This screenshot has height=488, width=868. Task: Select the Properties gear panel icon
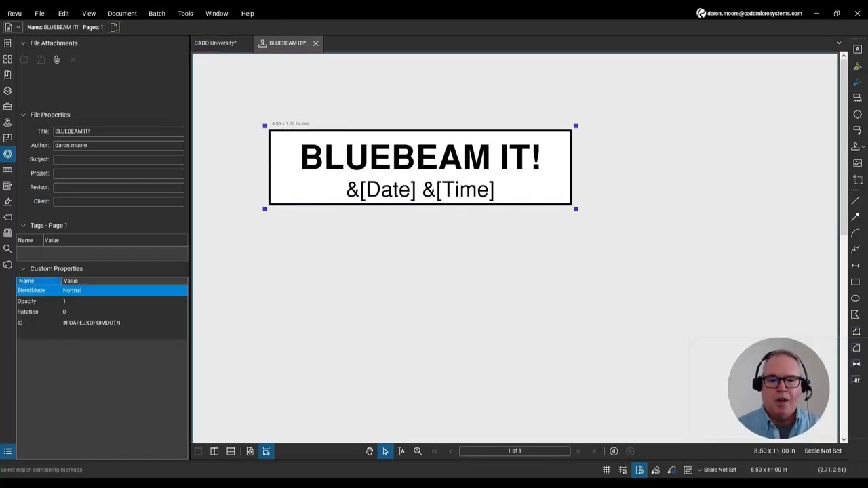point(7,154)
